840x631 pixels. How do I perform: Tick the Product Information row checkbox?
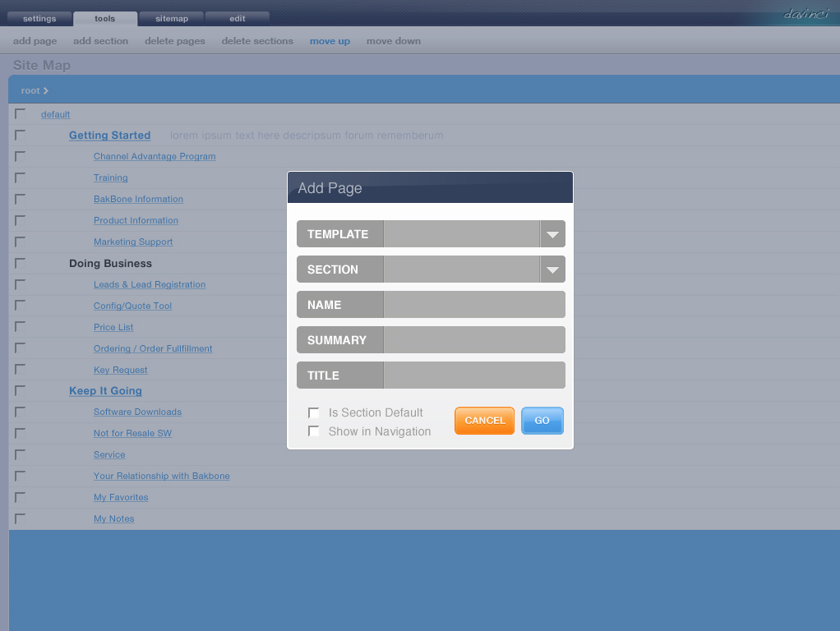tap(21, 220)
